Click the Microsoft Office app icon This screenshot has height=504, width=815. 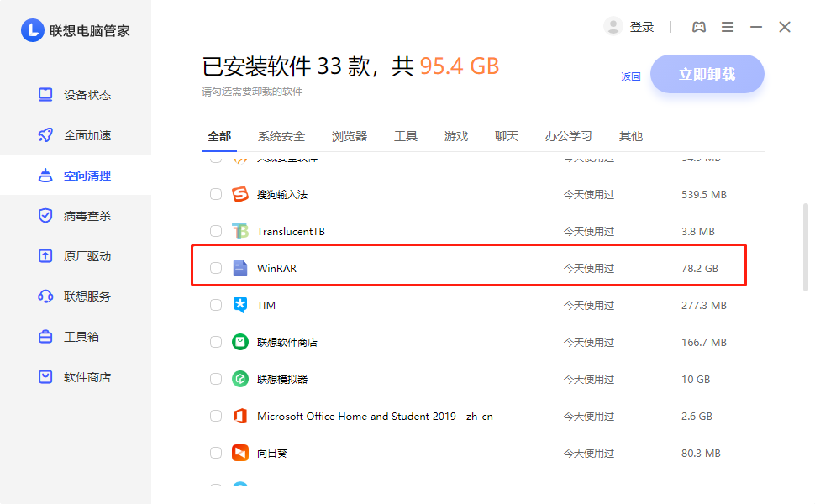coord(240,416)
